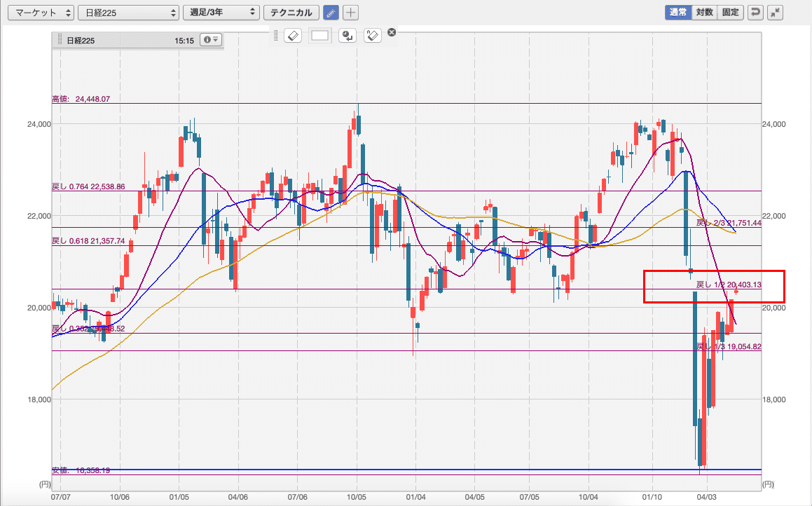Click the 04/03 date axis label
The width and height of the screenshot is (812, 506).
coord(706,497)
